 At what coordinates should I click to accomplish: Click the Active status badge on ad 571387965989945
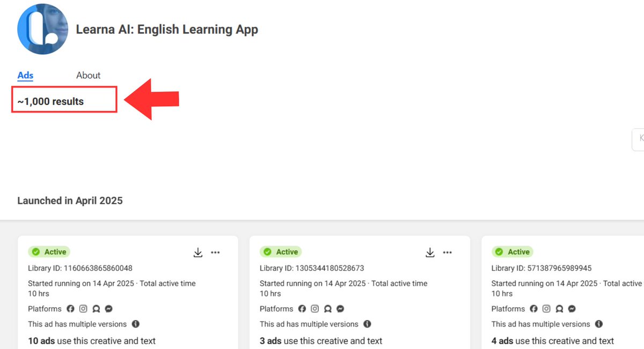[513, 252]
